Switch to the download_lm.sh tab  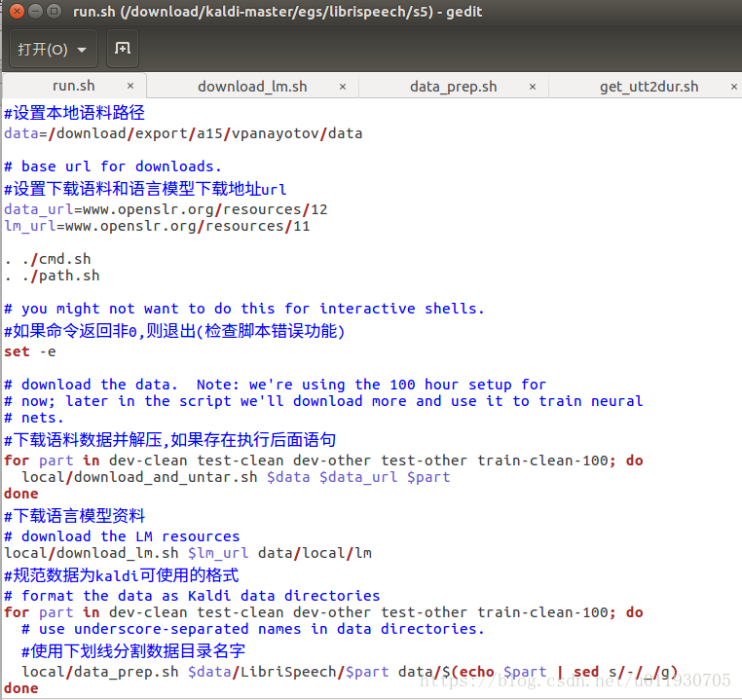(252, 87)
